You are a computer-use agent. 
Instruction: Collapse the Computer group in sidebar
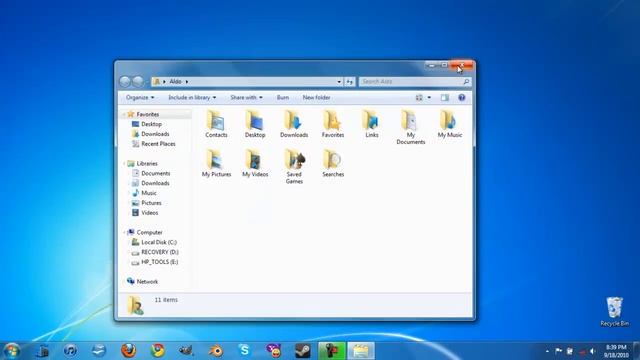124,232
